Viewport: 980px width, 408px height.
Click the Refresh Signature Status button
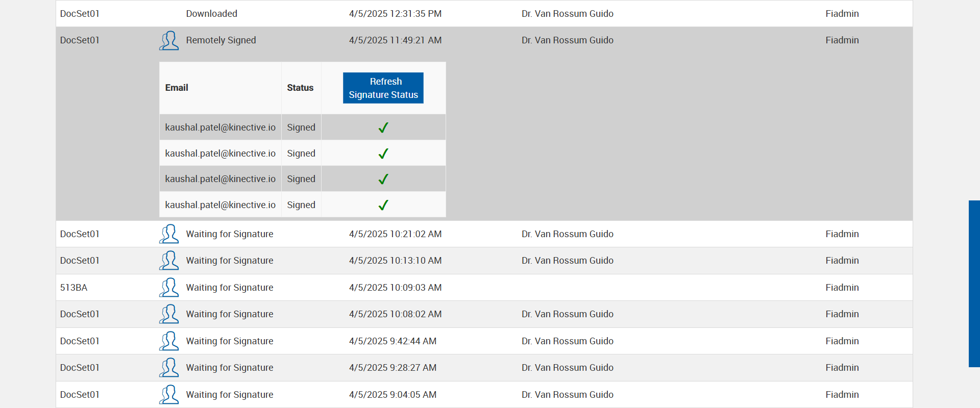point(383,88)
